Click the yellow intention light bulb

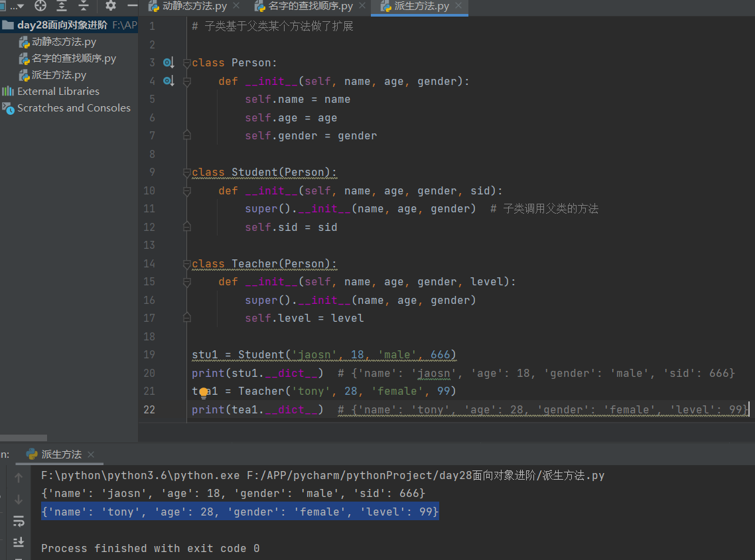click(204, 393)
